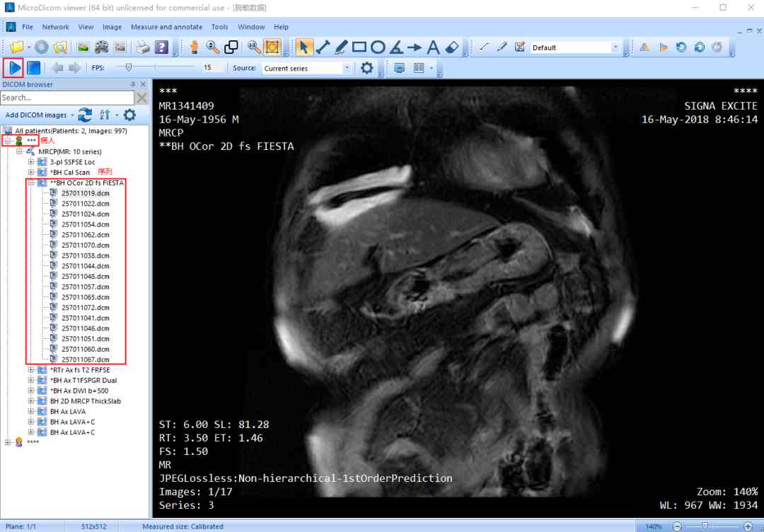
Task: Toggle the fit-to-window zoom button
Action: click(272, 47)
